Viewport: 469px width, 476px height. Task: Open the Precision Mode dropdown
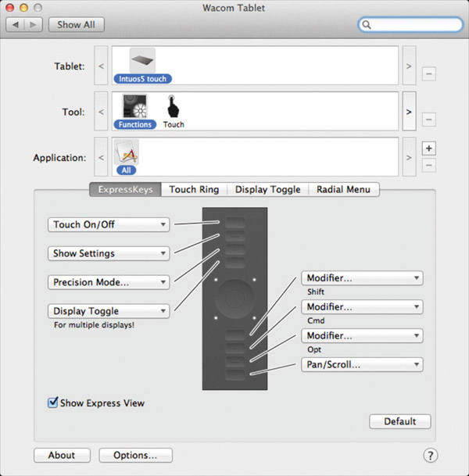109,282
